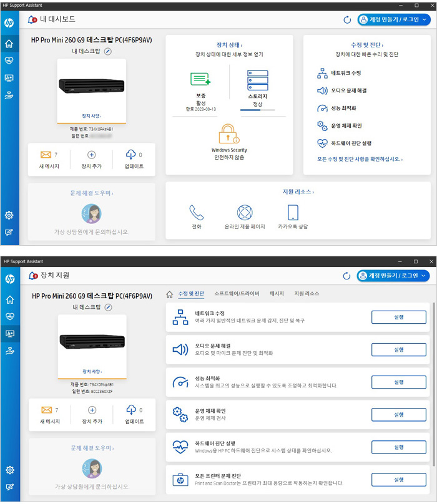Open 문제 해결 도우미 heading in top window
This screenshot has width=437, height=504.
(92, 193)
